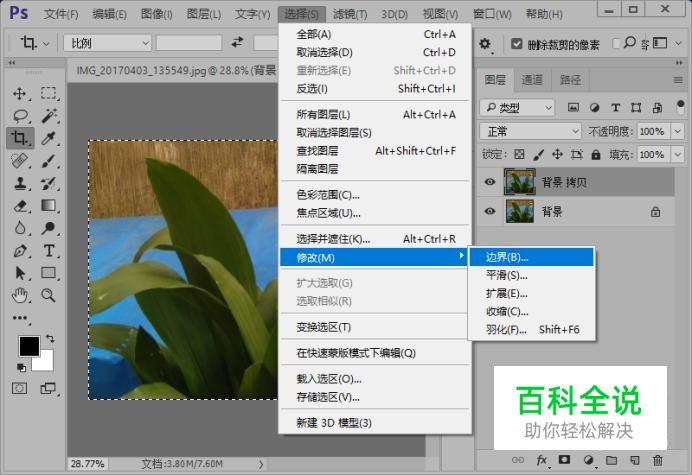Activate the Zoom magnifier tool
692x475 pixels.
coord(48,295)
